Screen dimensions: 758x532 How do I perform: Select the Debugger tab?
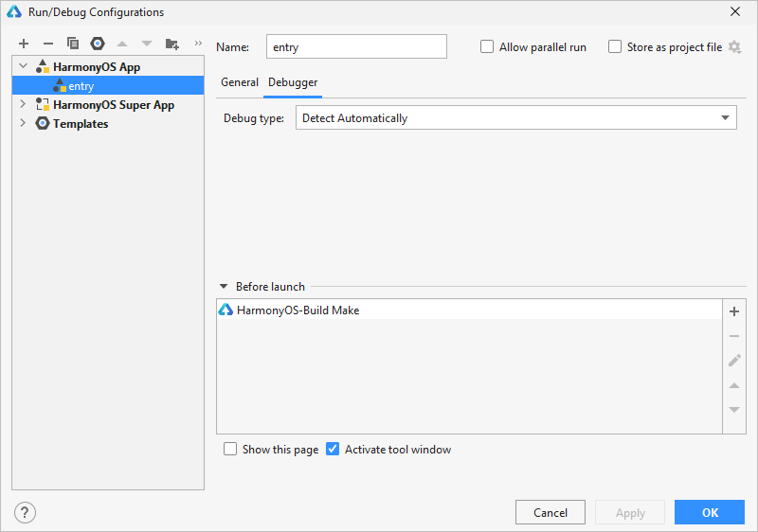293,82
